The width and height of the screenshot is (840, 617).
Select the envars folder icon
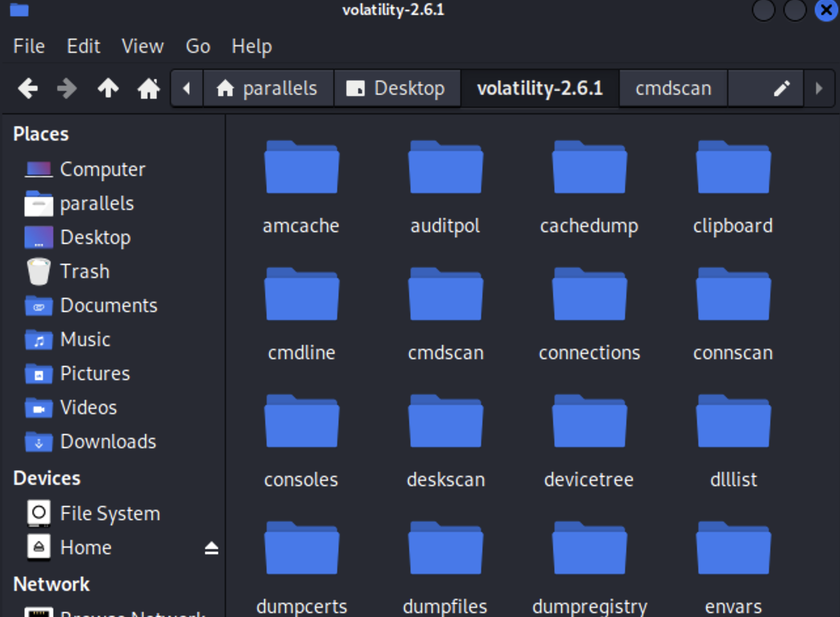(733, 548)
